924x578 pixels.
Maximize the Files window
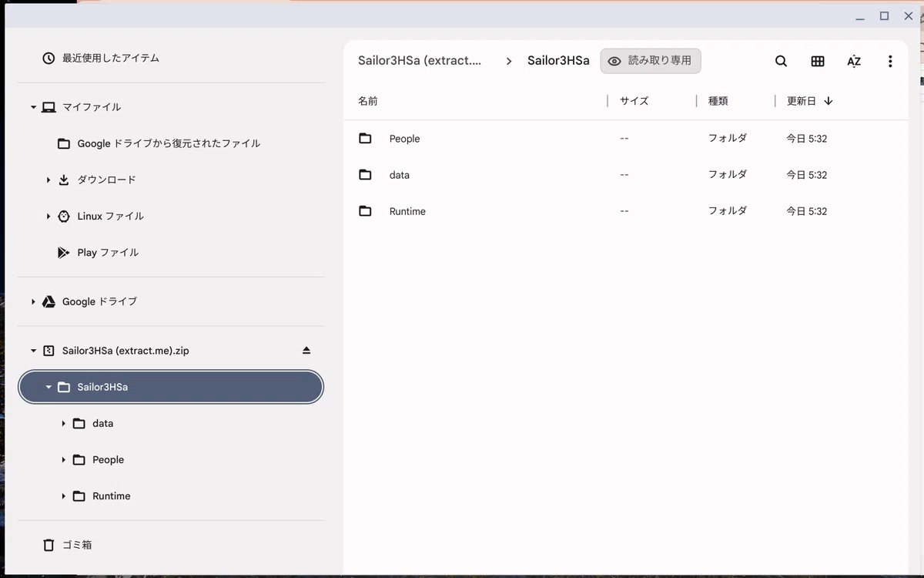coord(885,15)
